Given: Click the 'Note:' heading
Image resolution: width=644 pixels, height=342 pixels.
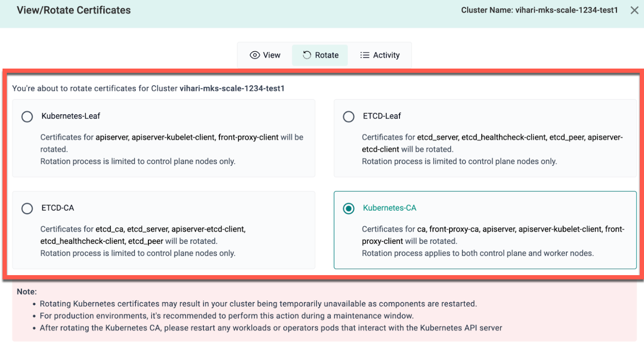Looking at the screenshot, I should [x=27, y=292].
